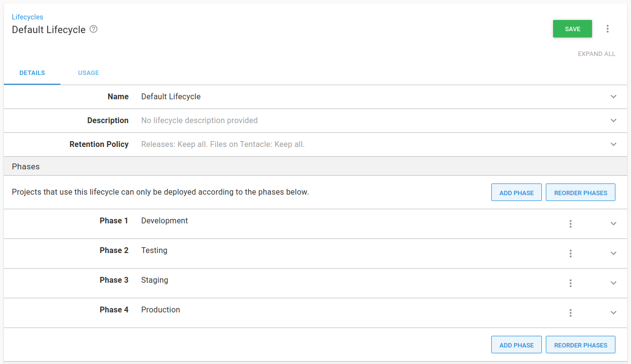Click Expand All
This screenshot has width=631, height=364.
tap(596, 54)
